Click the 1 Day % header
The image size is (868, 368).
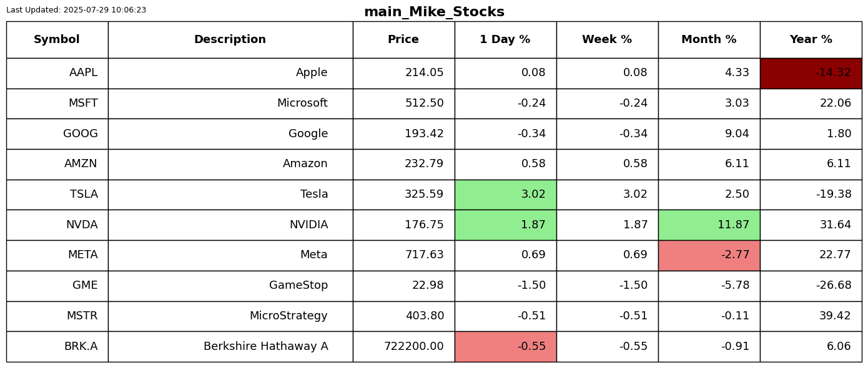click(x=505, y=40)
